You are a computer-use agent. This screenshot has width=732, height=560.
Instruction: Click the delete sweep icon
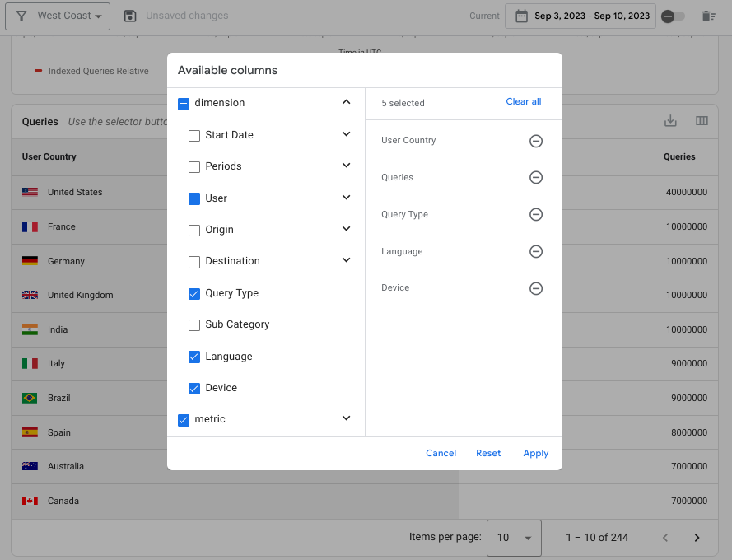[708, 16]
